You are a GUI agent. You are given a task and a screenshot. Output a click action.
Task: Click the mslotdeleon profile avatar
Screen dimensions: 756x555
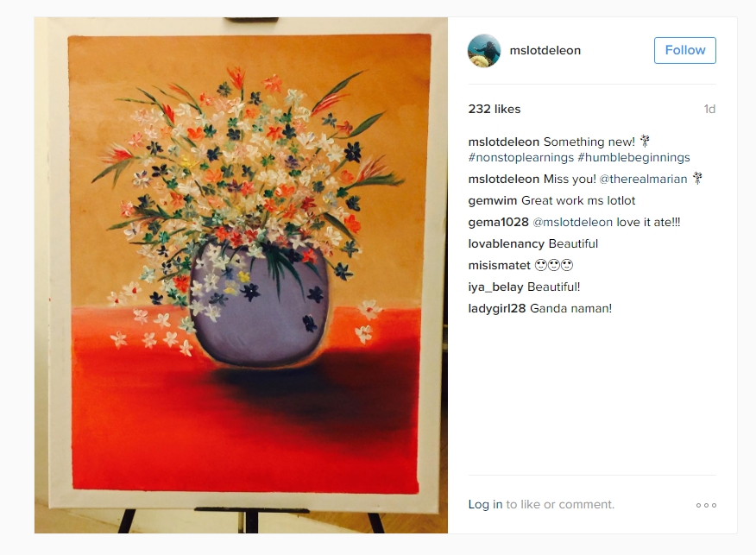pos(484,50)
